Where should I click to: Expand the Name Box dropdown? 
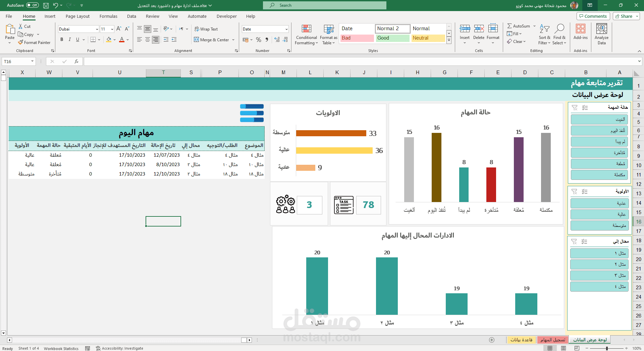(x=32, y=61)
